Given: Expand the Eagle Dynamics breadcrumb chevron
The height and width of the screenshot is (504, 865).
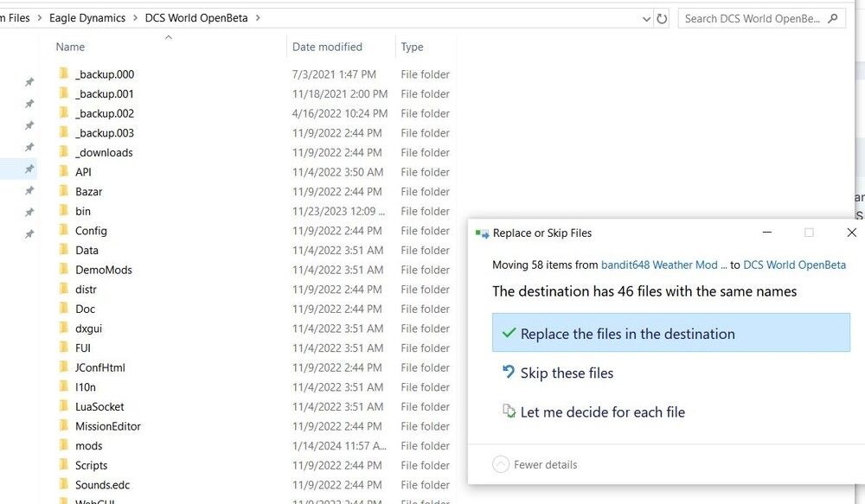Looking at the screenshot, I should coord(135,17).
